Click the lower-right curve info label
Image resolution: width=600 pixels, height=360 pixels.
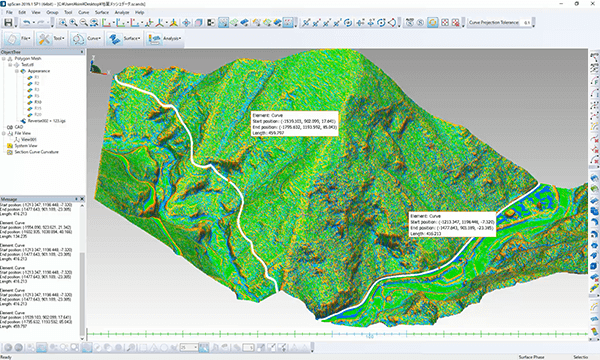(x=453, y=225)
